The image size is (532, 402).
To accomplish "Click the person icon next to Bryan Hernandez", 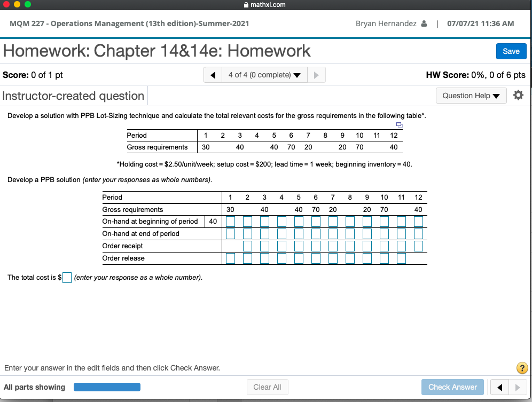I will (x=424, y=23).
